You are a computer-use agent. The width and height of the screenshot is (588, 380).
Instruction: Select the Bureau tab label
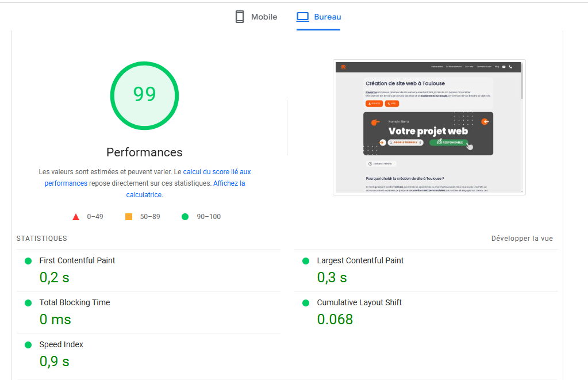coord(328,17)
